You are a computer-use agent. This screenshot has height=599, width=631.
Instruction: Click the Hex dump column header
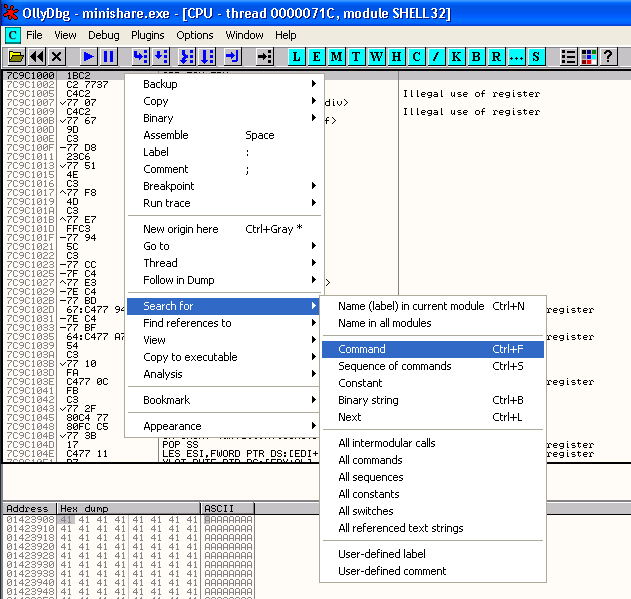pos(128,508)
